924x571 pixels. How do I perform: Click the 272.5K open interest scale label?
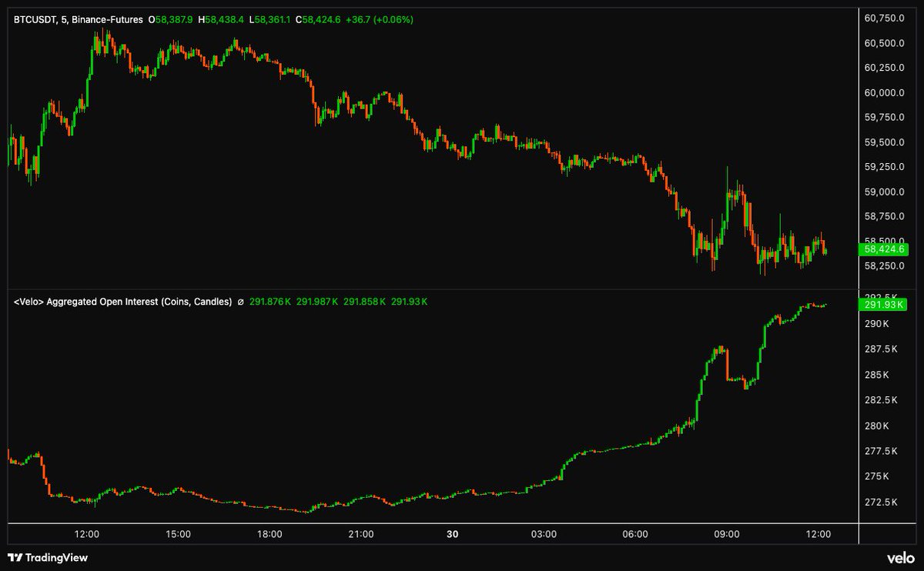point(881,502)
